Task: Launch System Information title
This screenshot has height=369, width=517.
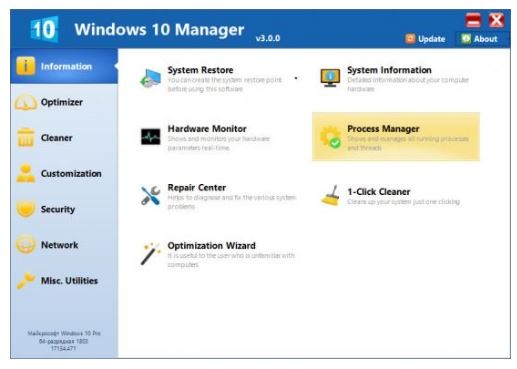Action: [389, 70]
